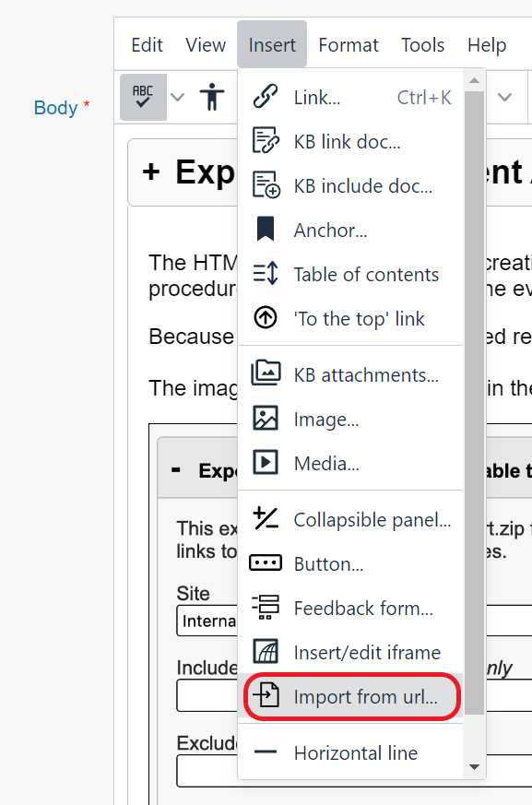Click the bookmark icon for Anchor
The image size is (532, 805).
point(266,229)
